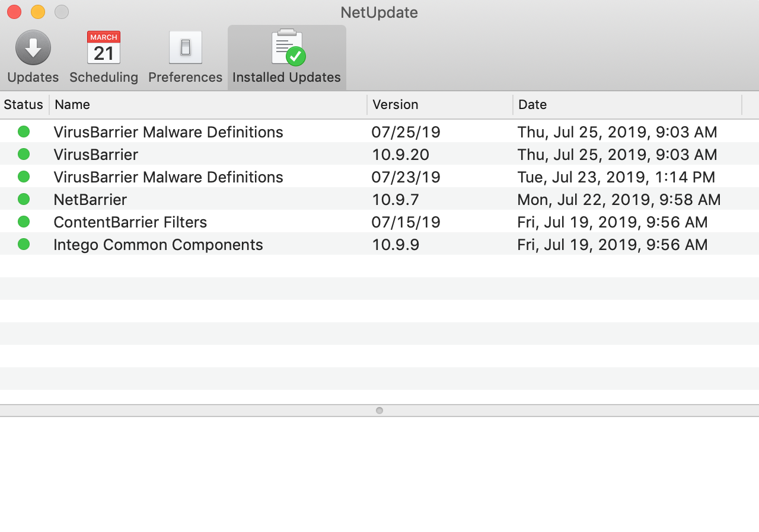Open the Preferences switch icon
759x532 pixels.
(x=186, y=47)
